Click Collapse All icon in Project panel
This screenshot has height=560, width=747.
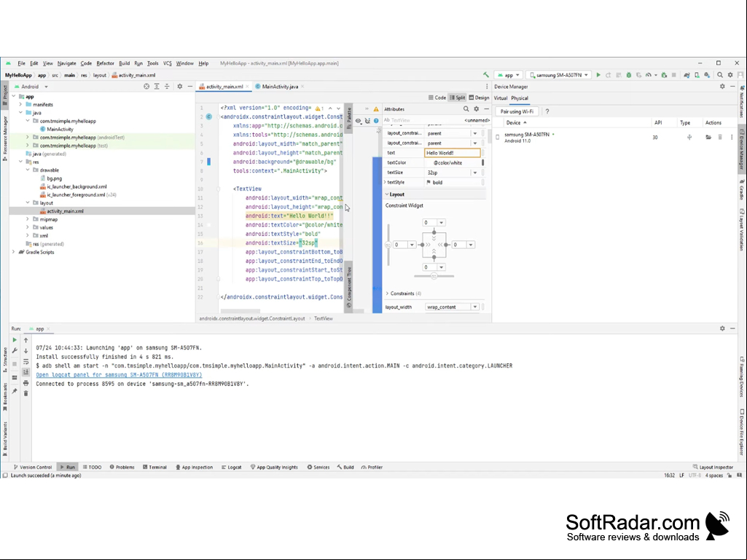tap(167, 87)
